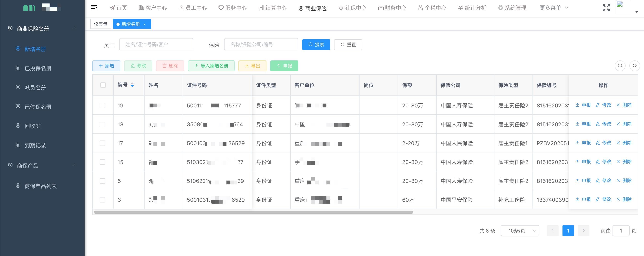
Task: Check the checkbox for record 19
Action: (x=102, y=105)
